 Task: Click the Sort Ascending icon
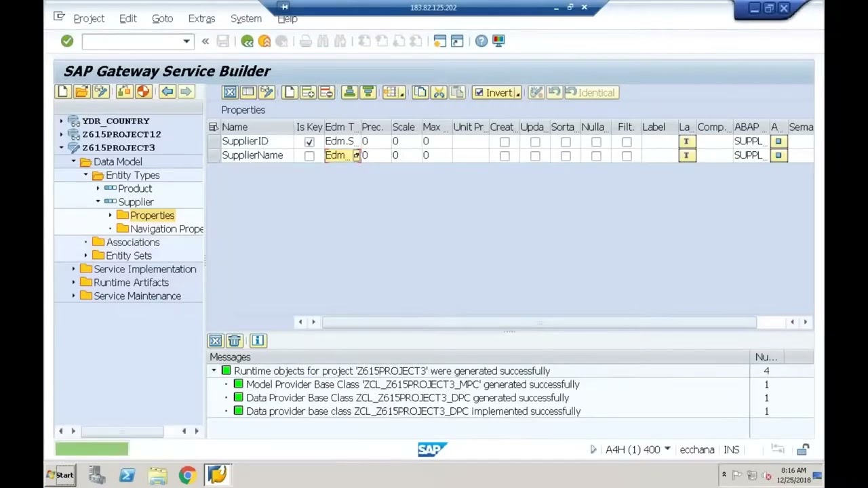tap(350, 93)
